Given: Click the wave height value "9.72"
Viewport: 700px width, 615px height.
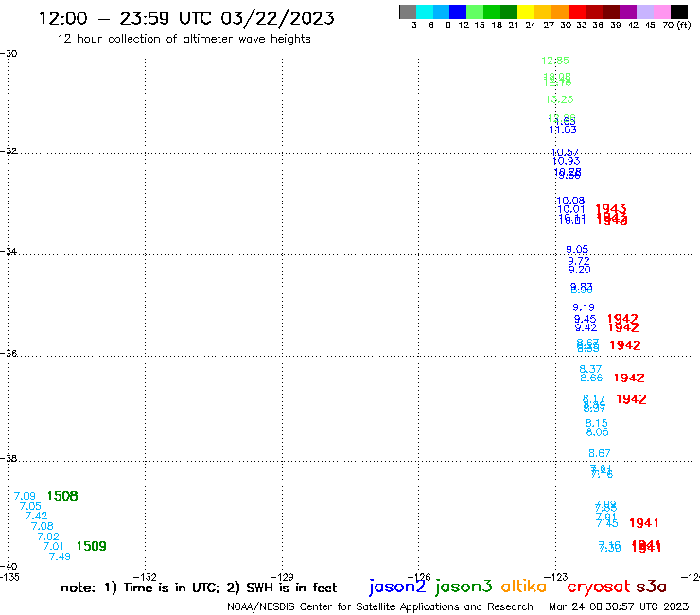Looking at the screenshot, I should (x=579, y=261).
